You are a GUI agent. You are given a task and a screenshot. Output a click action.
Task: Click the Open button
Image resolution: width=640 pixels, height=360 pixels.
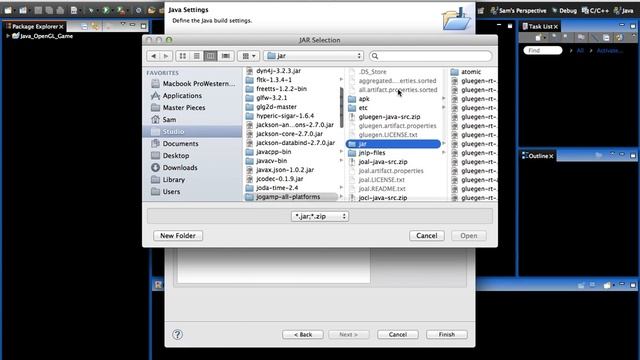(x=469, y=236)
